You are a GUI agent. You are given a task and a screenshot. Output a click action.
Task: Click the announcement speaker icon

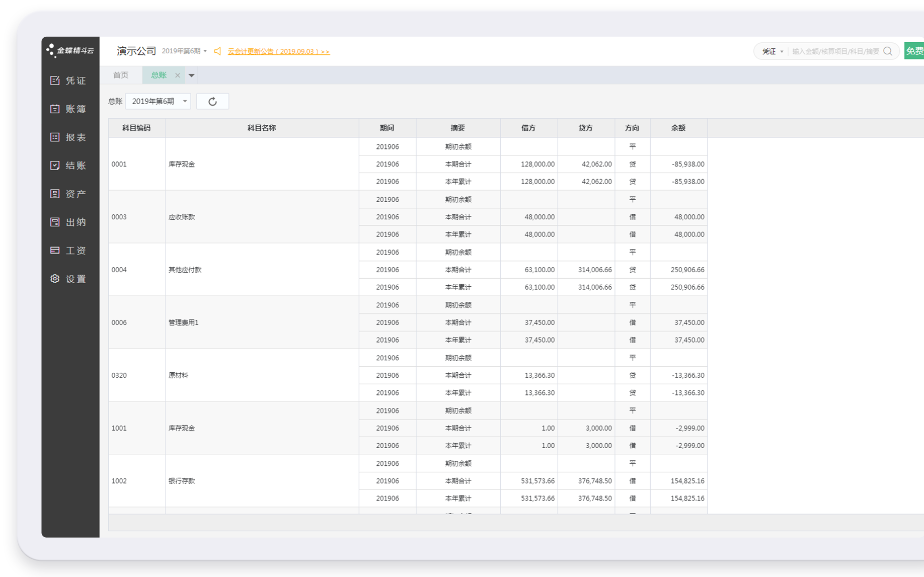217,51
